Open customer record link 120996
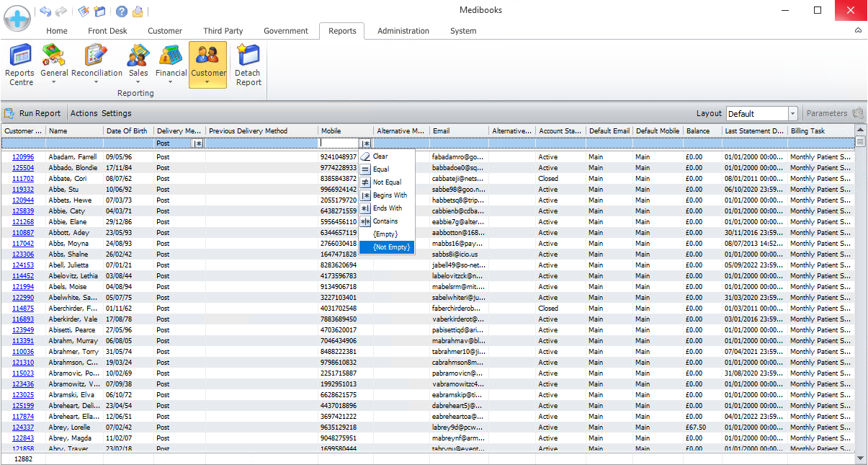 click(x=23, y=156)
